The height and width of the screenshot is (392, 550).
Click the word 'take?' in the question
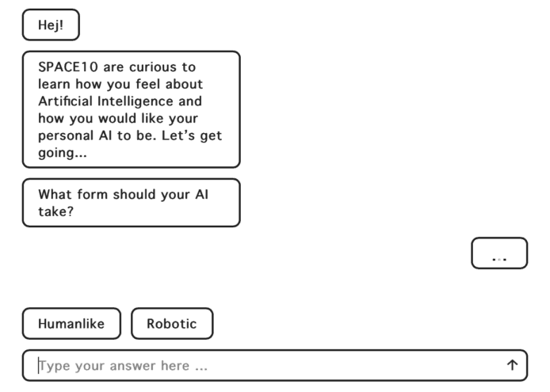click(x=55, y=212)
